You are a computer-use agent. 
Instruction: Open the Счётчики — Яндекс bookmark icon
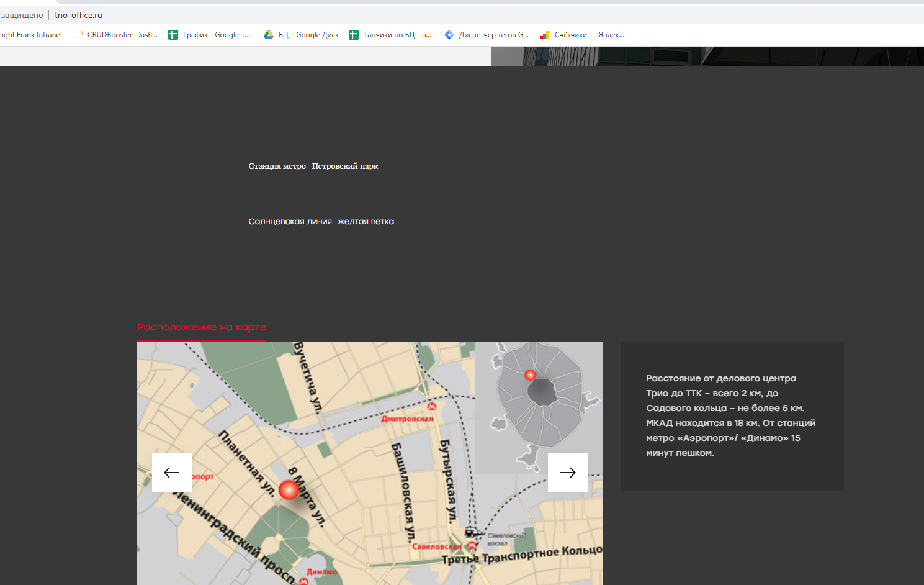545,35
